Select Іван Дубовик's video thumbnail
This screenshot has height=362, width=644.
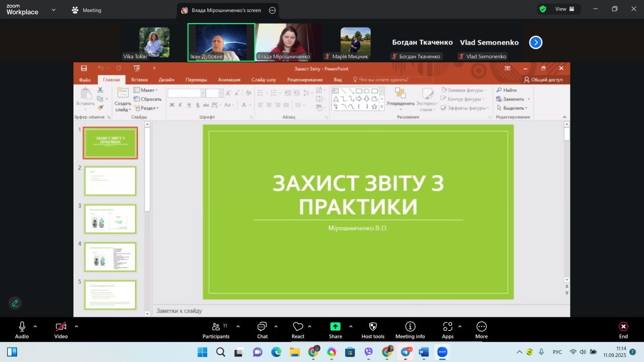coord(221,42)
